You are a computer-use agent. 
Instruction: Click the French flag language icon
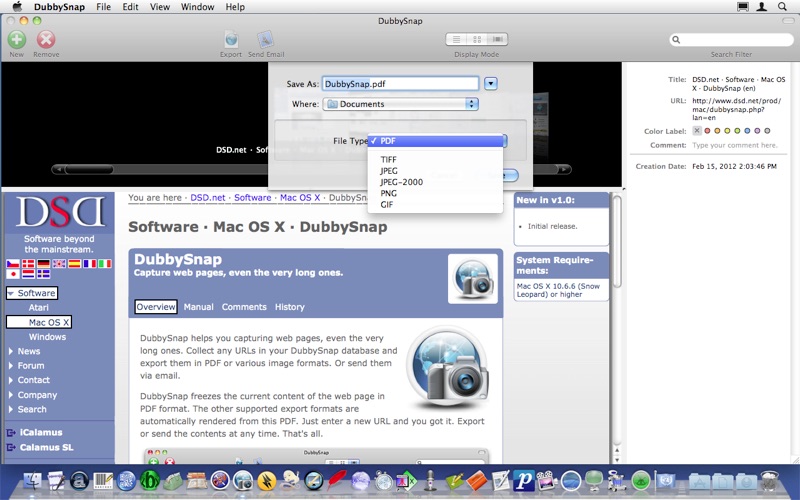90,264
